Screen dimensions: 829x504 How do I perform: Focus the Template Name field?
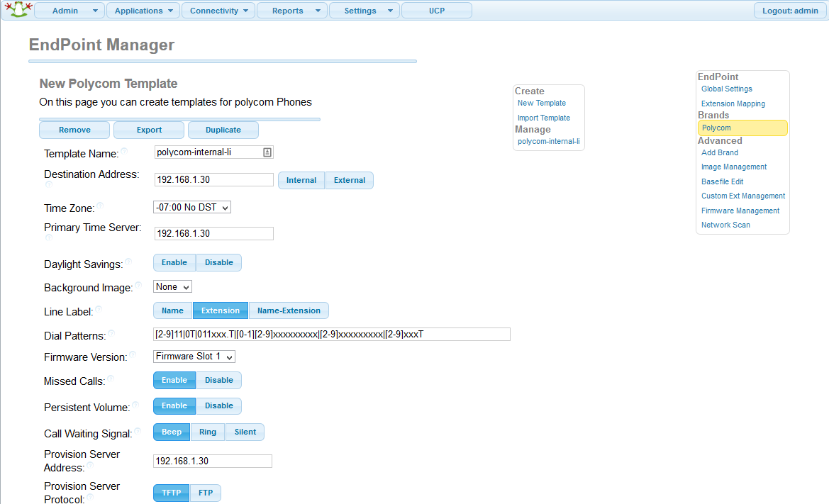(213, 152)
